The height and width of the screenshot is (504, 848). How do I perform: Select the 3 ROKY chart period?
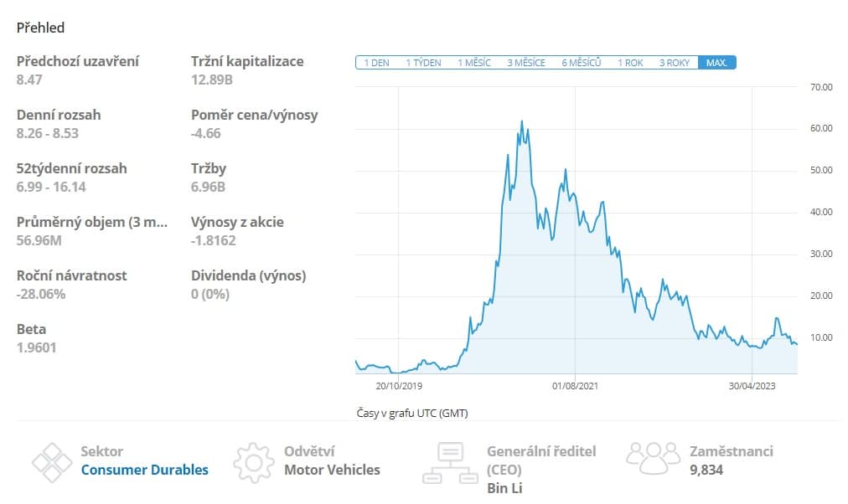pos(675,62)
